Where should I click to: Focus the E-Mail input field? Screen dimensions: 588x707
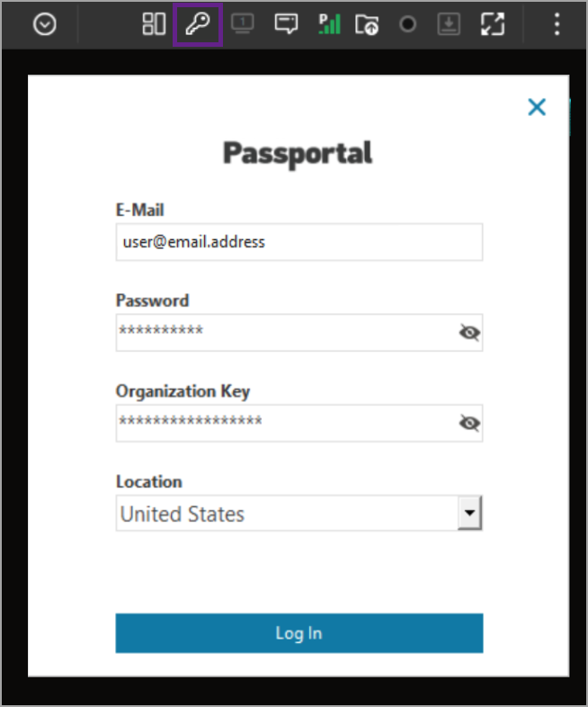tap(298, 242)
